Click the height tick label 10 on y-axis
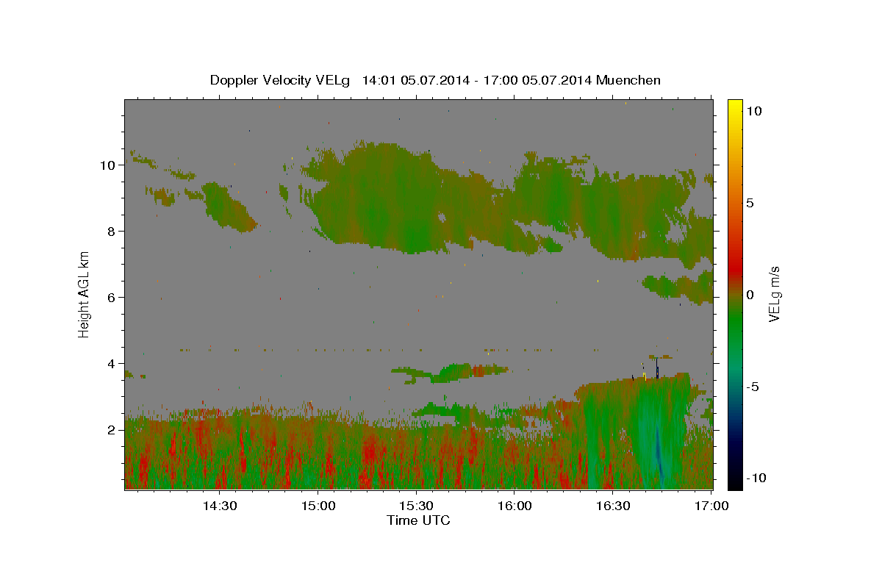This screenshot has width=882, height=588. pos(110,165)
